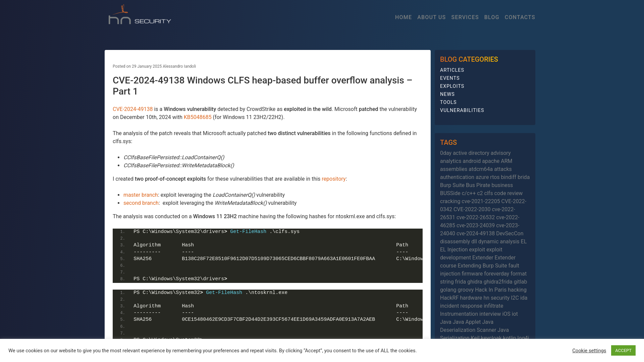Click Accept on the cookie banner
Screen dimensions: 644x362
click(x=623, y=351)
